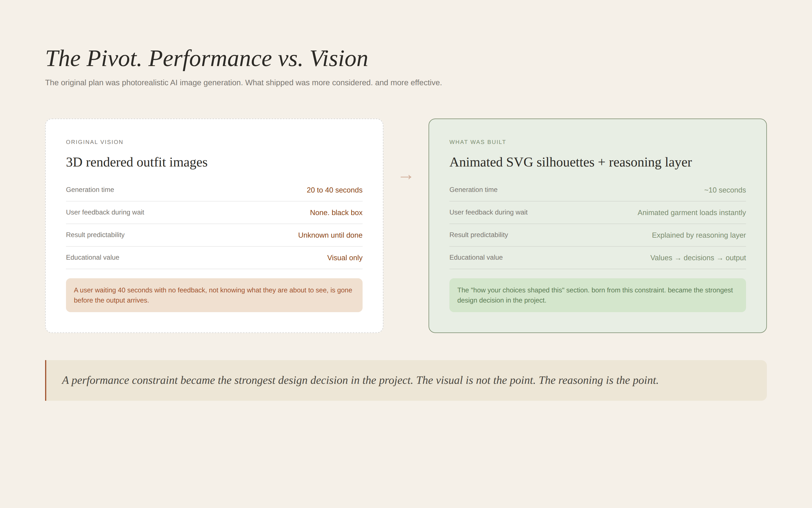Click 'Result predictability' in What Was Built card
812x508 pixels.
tap(479, 235)
